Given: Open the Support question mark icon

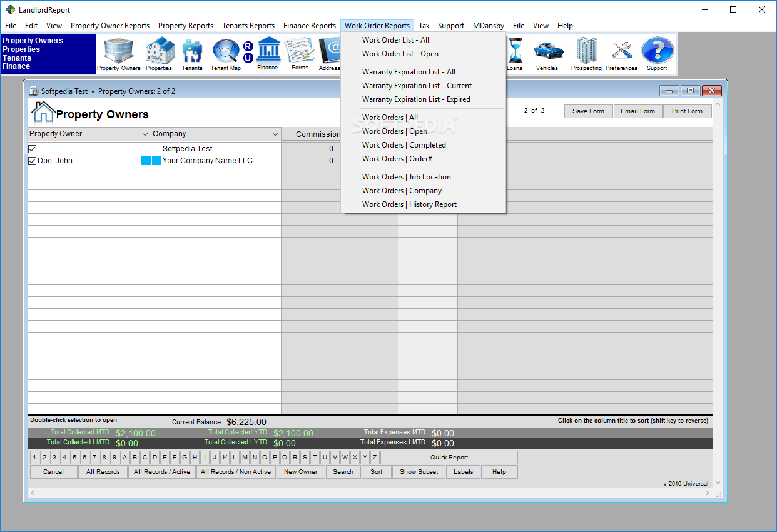Looking at the screenshot, I should point(657,54).
